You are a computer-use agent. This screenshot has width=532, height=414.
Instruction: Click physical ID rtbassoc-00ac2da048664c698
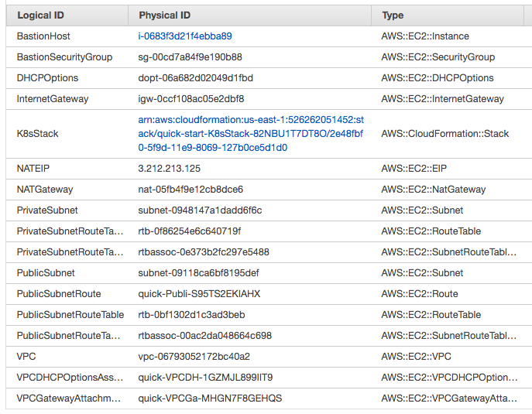(205, 336)
